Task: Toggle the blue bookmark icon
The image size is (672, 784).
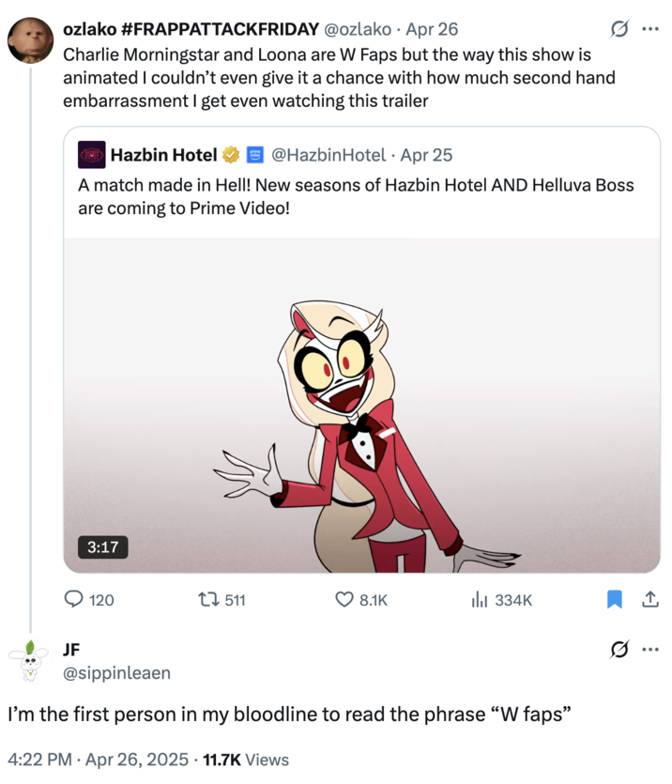Action: coord(614,599)
